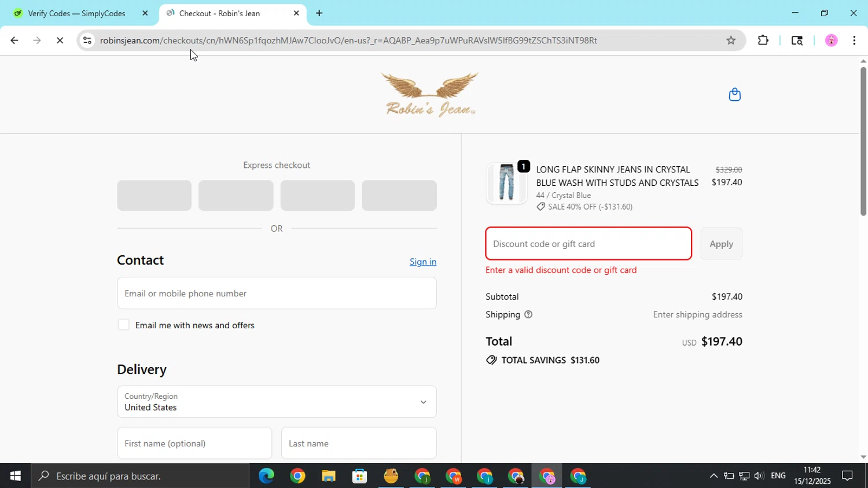Open the side panel search icon
The image size is (868, 488).
pyautogui.click(x=797, y=41)
